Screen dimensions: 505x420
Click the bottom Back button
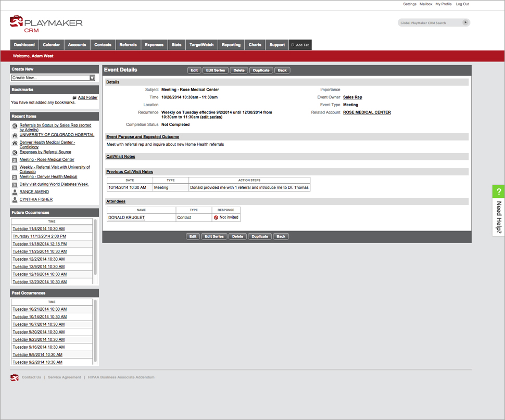281,237
